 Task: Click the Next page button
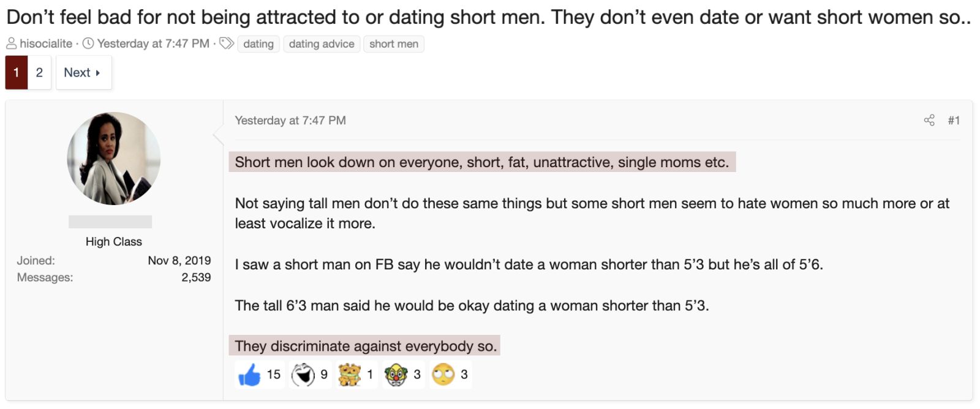83,73
